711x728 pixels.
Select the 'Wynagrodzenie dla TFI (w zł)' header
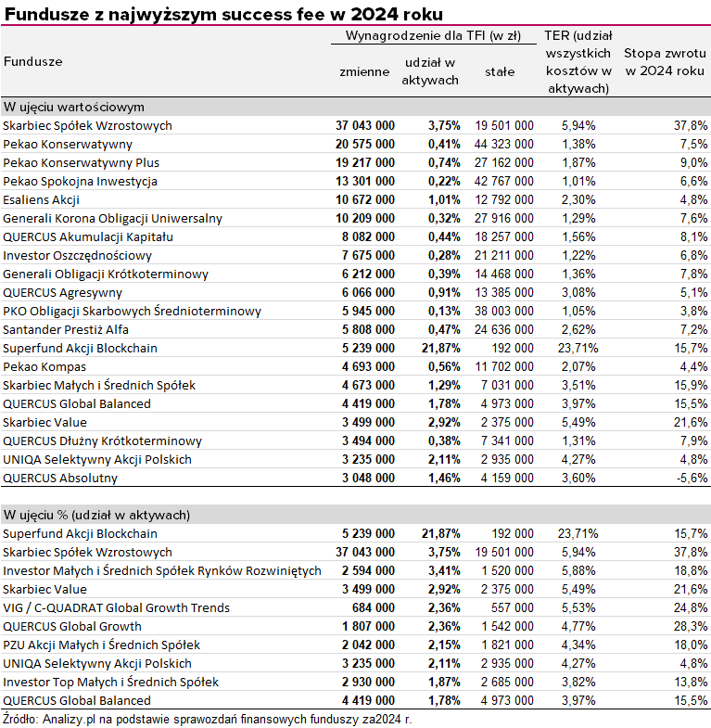point(432,35)
